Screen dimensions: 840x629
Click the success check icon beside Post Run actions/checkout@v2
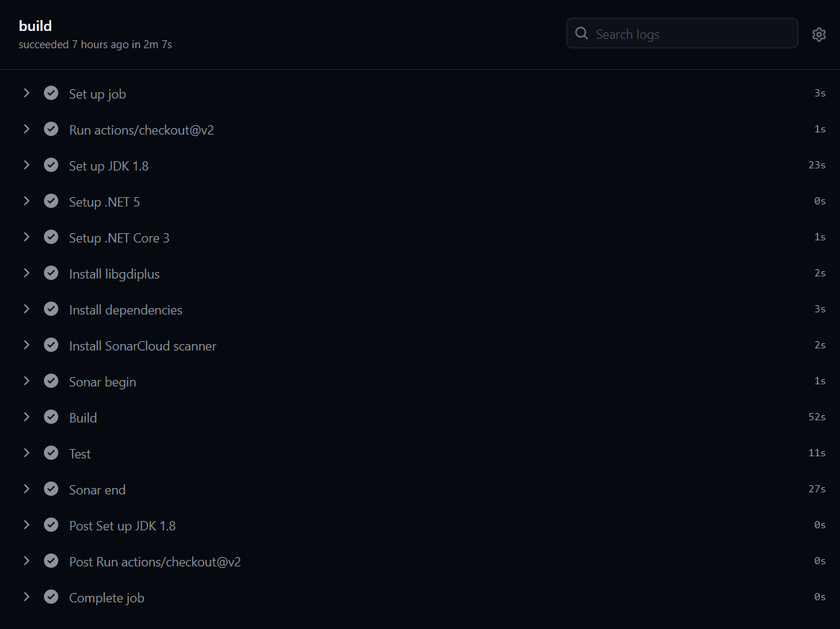(x=51, y=561)
